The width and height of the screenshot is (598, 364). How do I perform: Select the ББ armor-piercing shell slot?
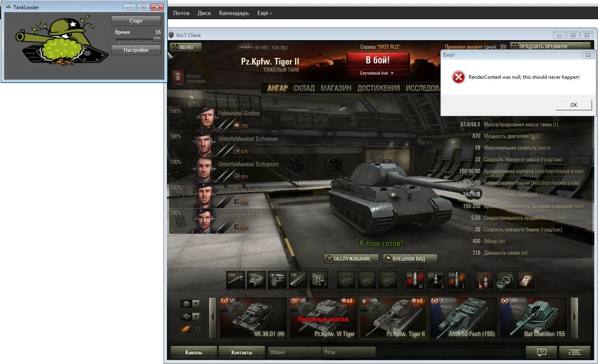click(415, 280)
